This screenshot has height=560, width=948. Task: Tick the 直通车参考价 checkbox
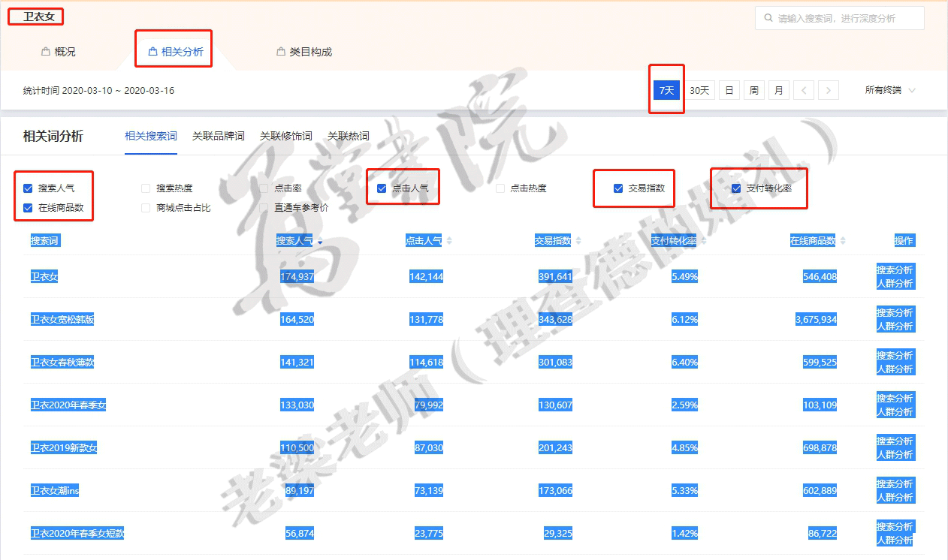tap(264, 208)
